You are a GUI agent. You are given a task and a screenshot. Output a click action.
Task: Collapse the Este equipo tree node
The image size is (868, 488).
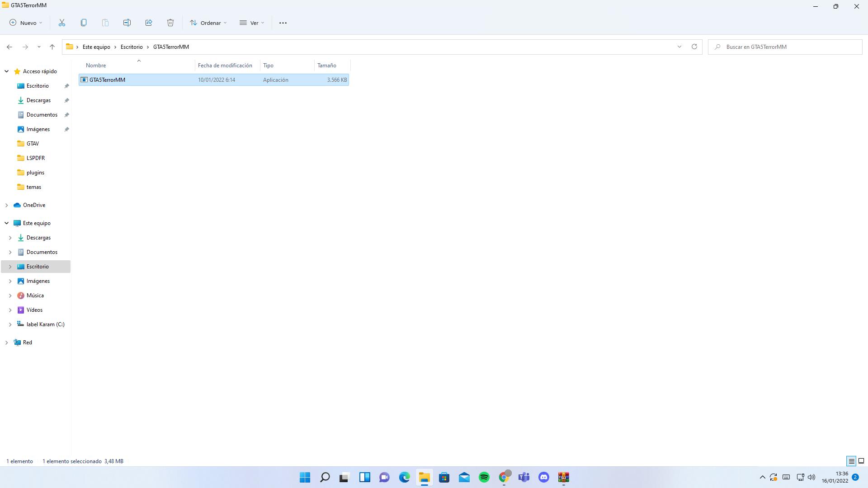[x=7, y=223]
